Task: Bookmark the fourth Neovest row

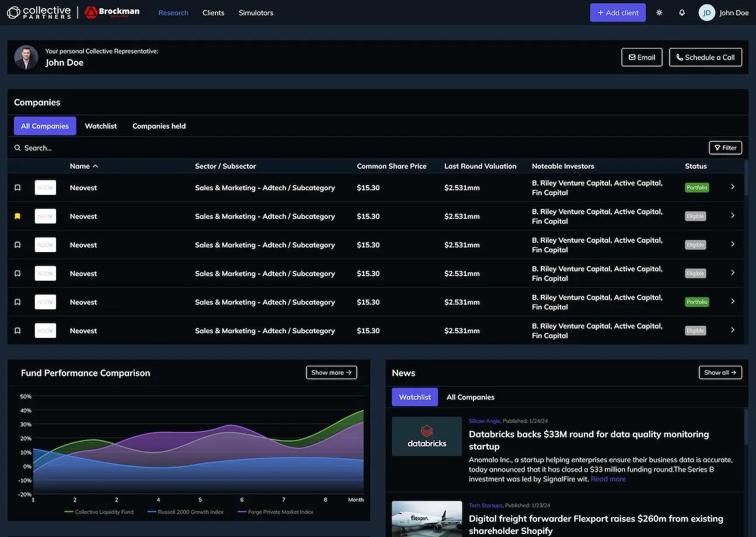Action: [x=18, y=273]
